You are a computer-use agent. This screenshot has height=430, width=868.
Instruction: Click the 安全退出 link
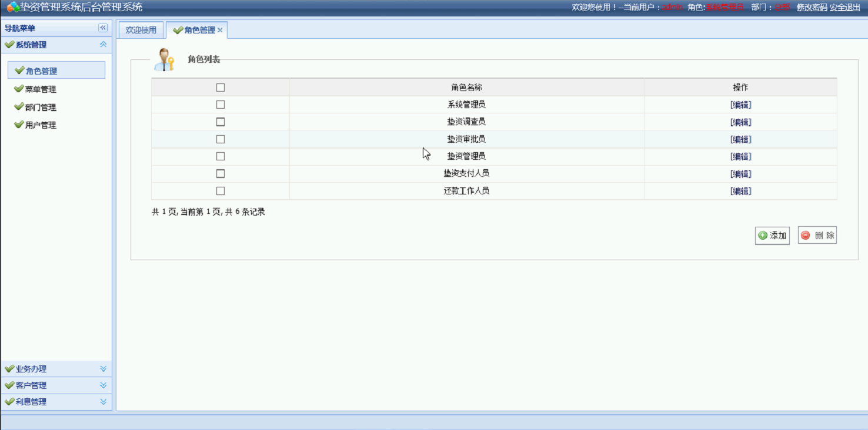tap(845, 8)
